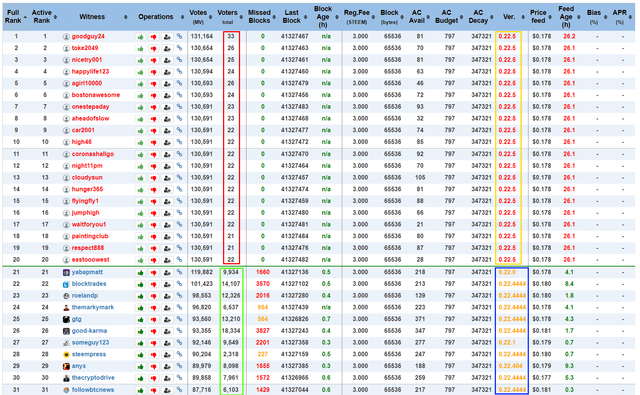The image size is (640, 395).
Task: Click the user avatar icon beside goodguy24
Action: (x=66, y=37)
